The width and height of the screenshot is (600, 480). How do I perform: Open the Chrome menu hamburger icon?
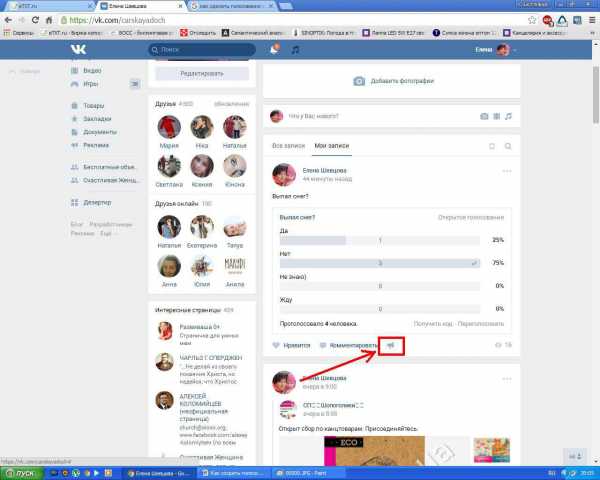pyautogui.click(x=592, y=20)
